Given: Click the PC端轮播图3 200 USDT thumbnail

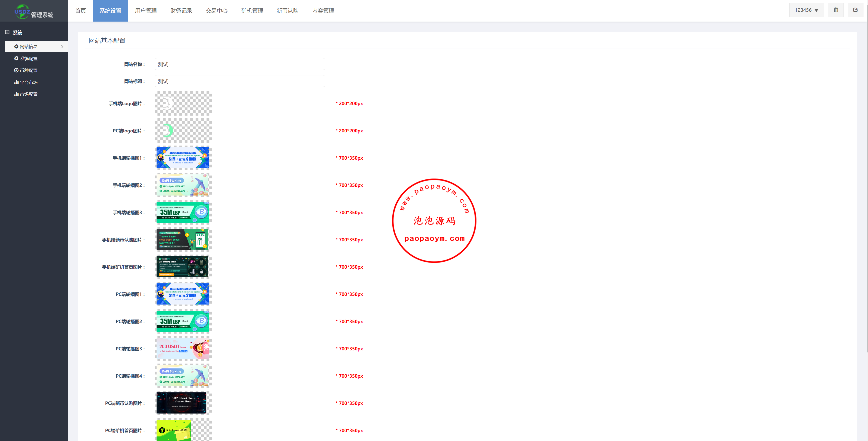Looking at the screenshot, I should (183, 348).
